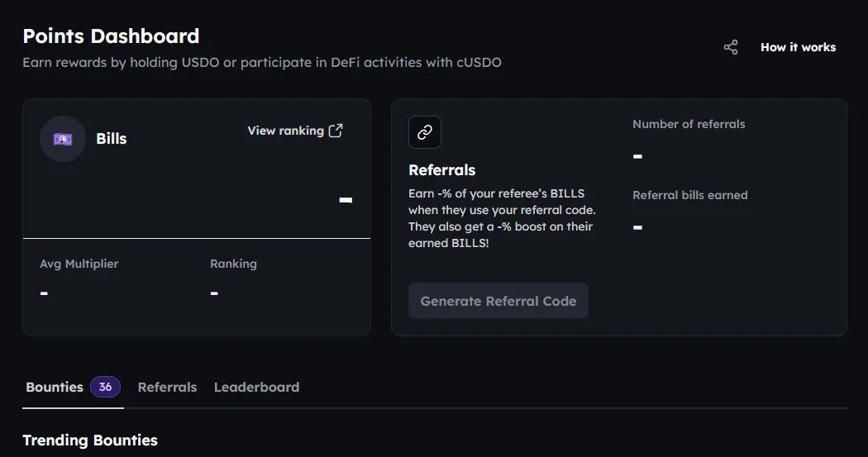Click the Referrals heading in the card

pos(442,170)
